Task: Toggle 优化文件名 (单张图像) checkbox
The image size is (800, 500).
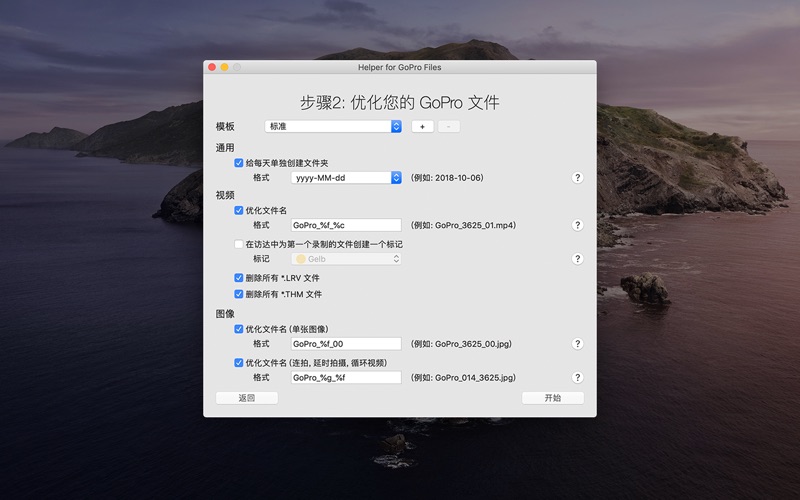Action: [238, 329]
